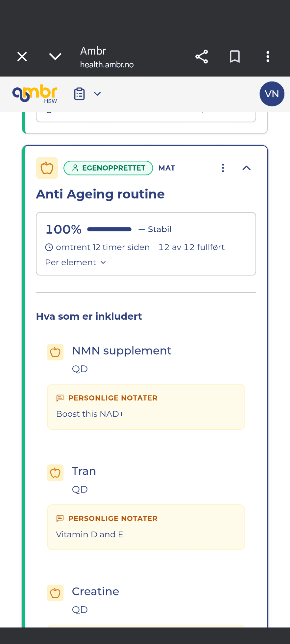Select the EGENOPPRETTET badge
The width and height of the screenshot is (290, 644).
[108, 168]
